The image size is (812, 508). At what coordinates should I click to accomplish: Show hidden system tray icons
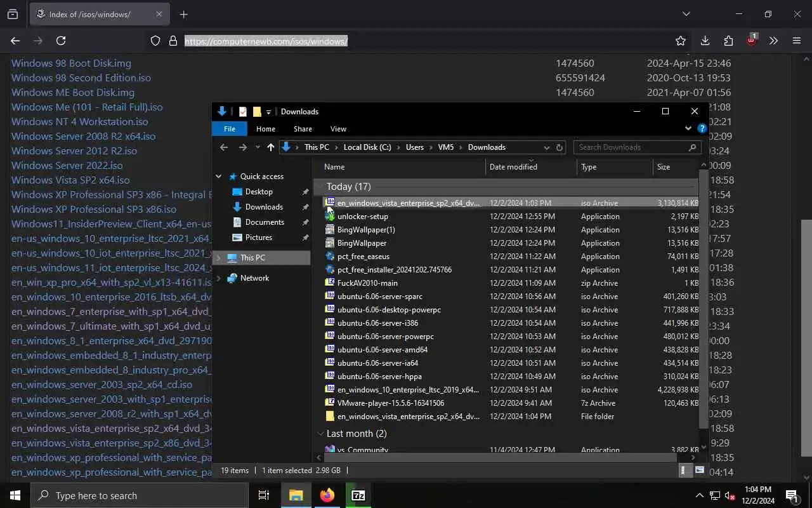pyautogui.click(x=699, y=495)
